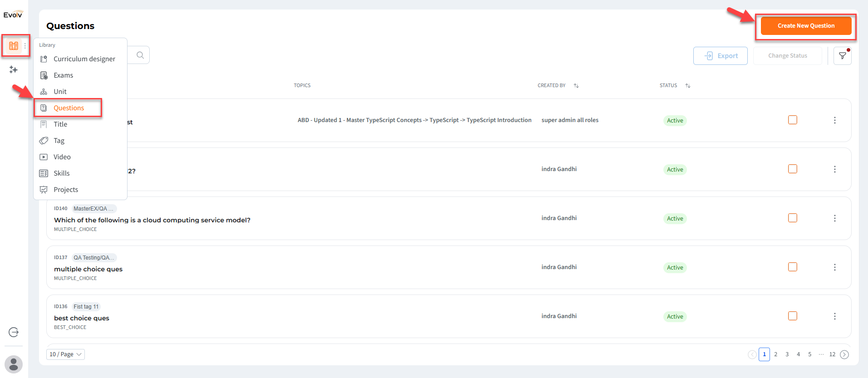Viewport: 868px width, 378px height.
Task: Open more options for ID137 question
Action: click(835, 267)
